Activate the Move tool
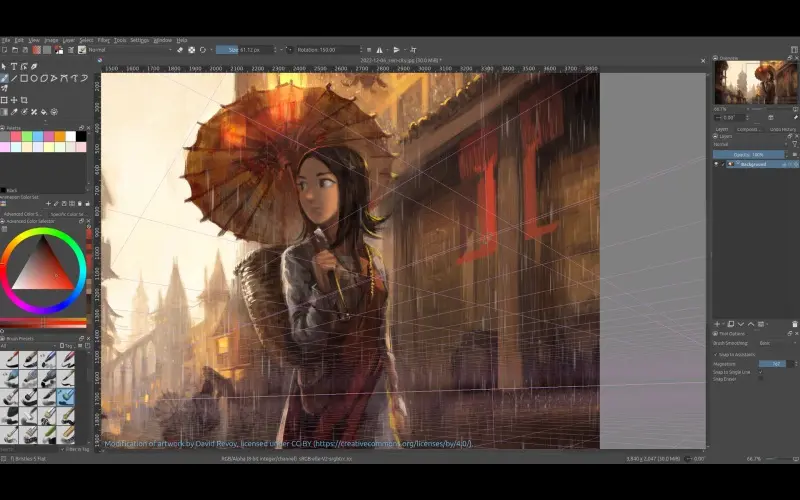This screenshot has width=800, height=500. point(14,100)
